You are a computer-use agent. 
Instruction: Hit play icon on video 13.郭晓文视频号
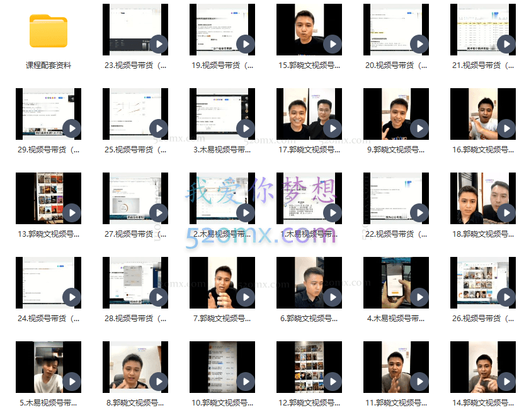[72, 213]
